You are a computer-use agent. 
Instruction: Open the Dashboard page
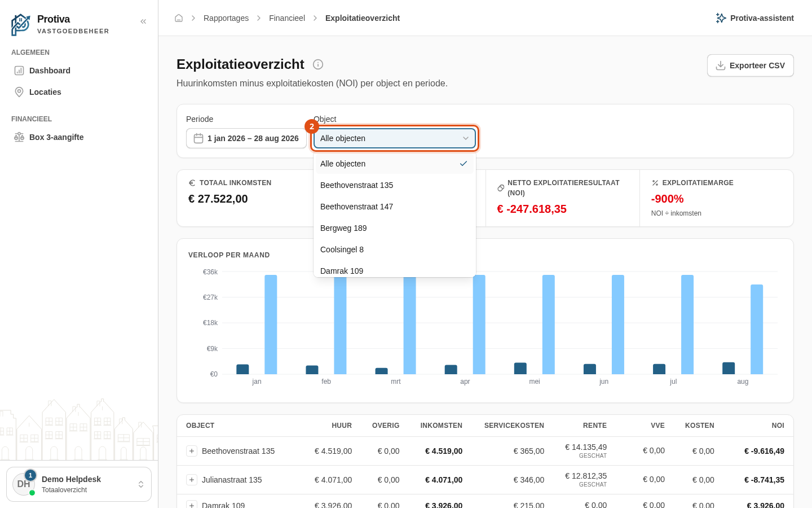click(x=79, y=71)
